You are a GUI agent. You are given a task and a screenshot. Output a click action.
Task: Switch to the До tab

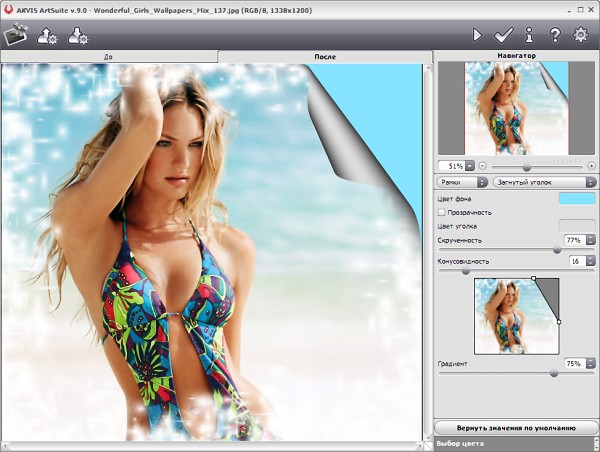point(108,57)
